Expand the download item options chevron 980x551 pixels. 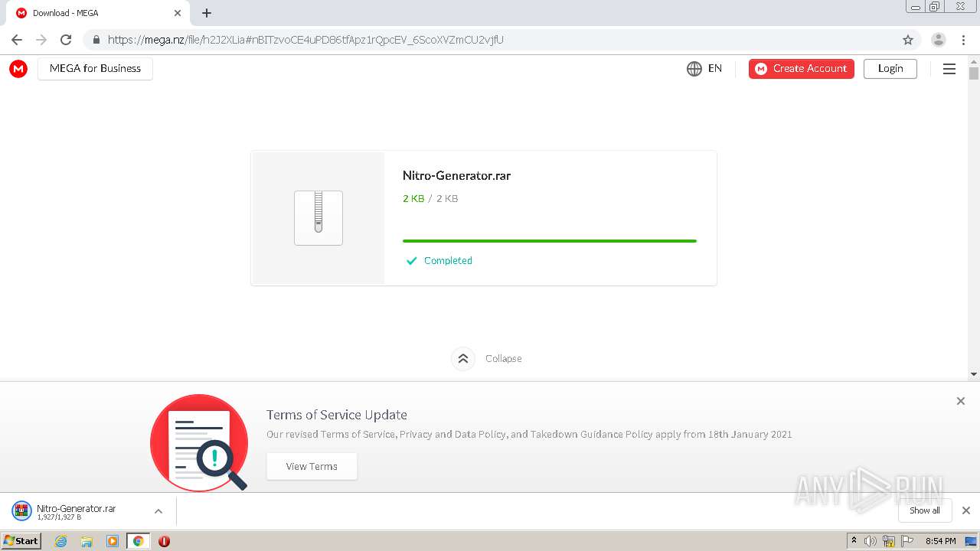pos(158,511)
